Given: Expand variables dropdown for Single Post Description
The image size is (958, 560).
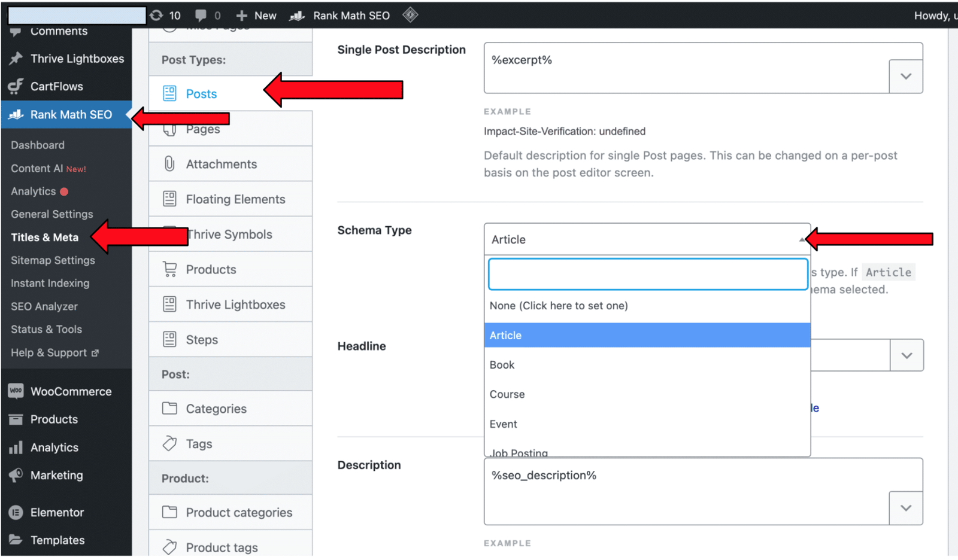Looking at the screenshot, I should (x=906, y=77).
